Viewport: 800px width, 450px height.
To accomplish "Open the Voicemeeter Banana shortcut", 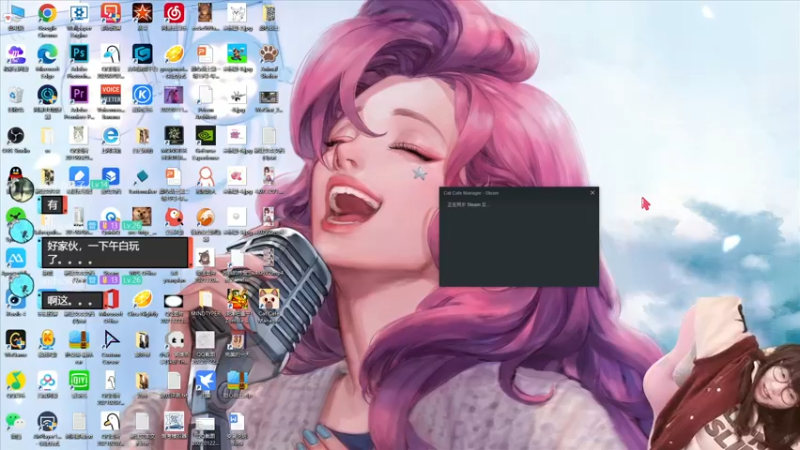I will (x=111, y=95).
